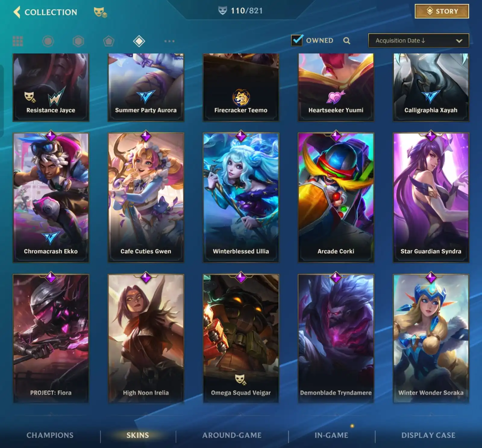Select the Star Guardian Syndra skin card
Viewport: 482px width, 448px height.
431,197
